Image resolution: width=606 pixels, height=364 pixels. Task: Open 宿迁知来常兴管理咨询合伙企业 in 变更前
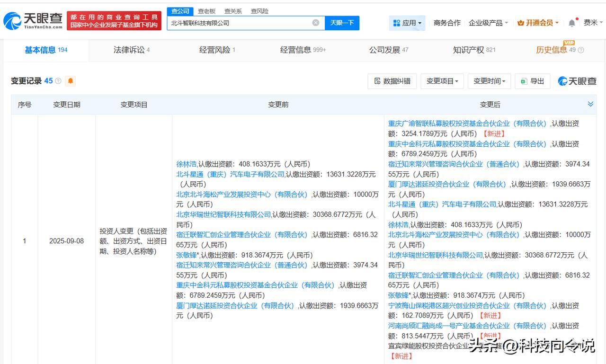point(242,265)
